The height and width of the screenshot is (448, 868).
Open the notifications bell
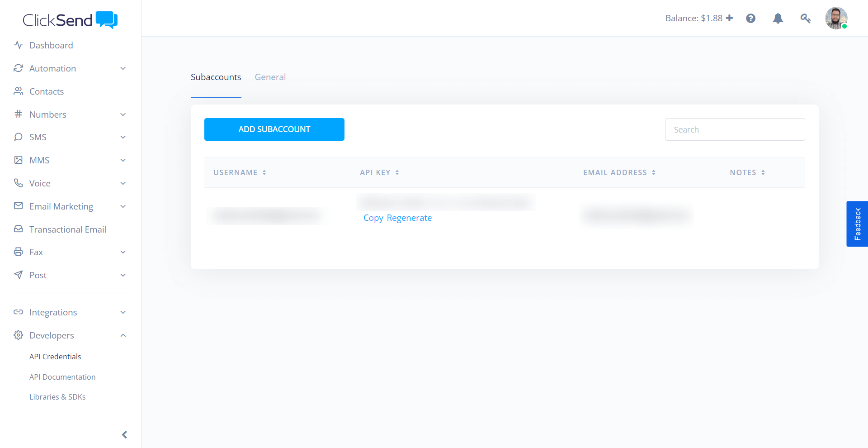pyautogui.click(x=778, y=19)
